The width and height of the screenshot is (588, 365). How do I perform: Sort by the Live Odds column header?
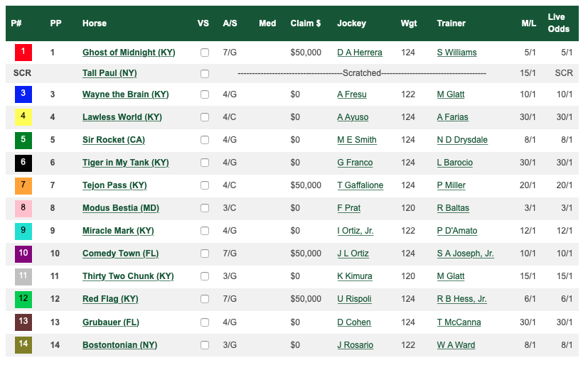click(558, 23)
